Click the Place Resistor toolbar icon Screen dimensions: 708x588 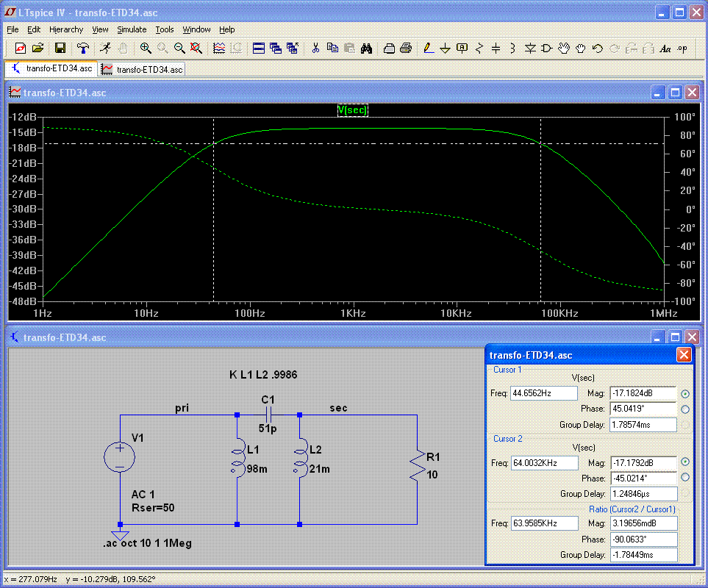coord(479,49)
